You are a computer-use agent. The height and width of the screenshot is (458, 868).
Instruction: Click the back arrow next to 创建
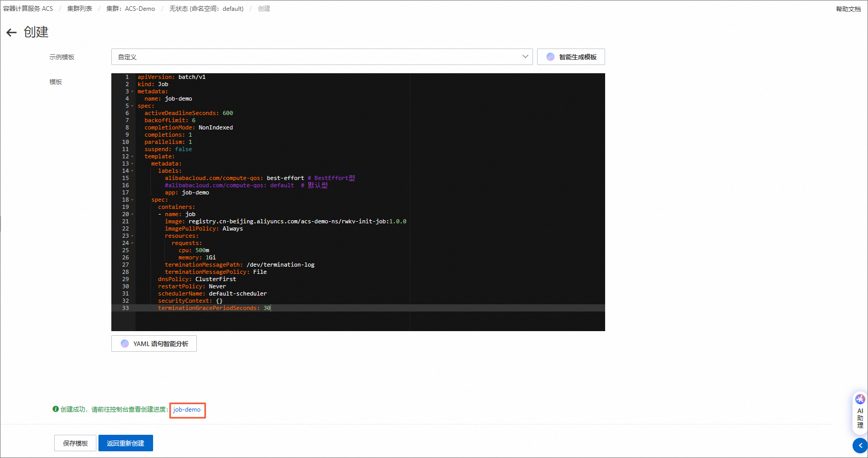click(x=11, y=32)
